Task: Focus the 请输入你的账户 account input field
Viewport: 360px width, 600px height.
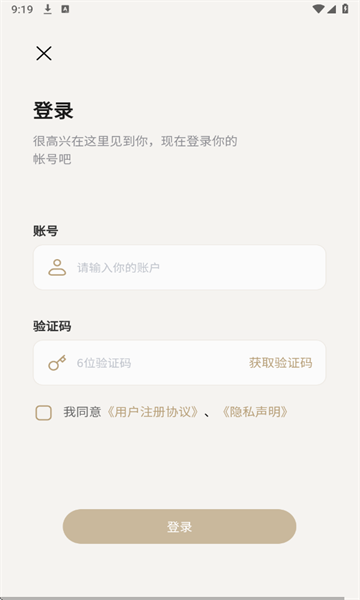Action: point(179,267)
